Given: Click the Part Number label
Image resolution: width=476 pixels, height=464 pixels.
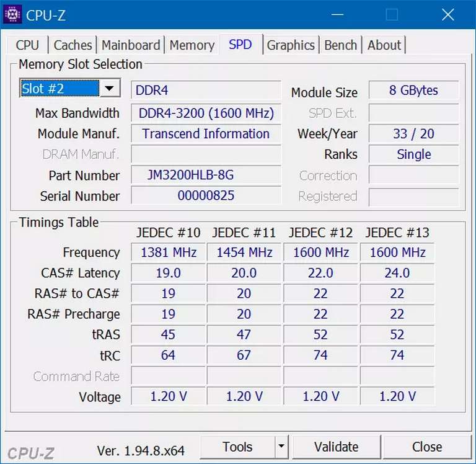Looking at the screenshot, I should (84, 176).
